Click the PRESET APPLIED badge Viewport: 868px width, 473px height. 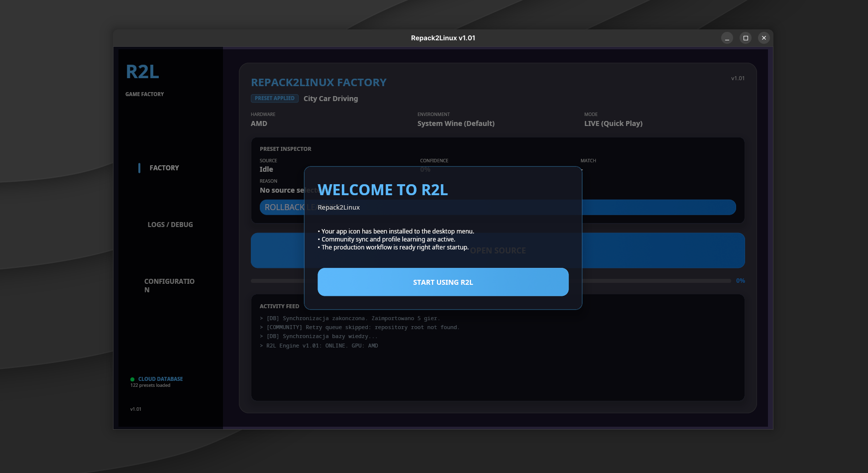(275, 98)
